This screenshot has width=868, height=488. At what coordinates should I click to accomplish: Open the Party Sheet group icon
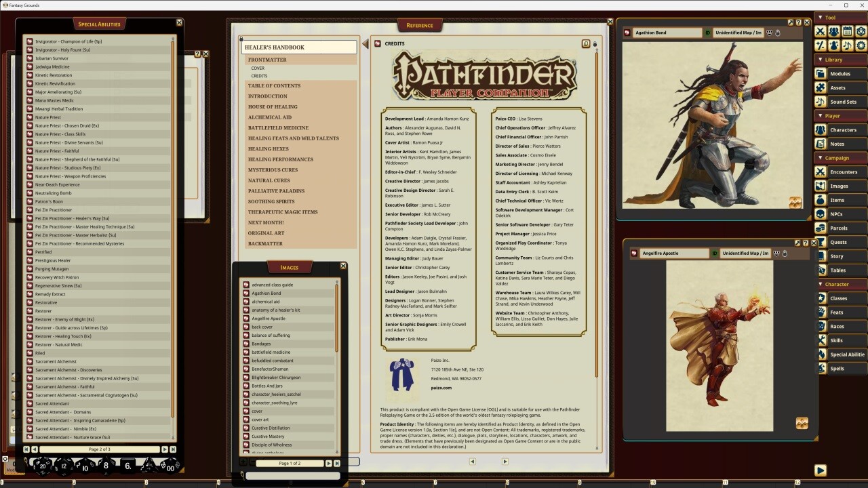(833, 31)
